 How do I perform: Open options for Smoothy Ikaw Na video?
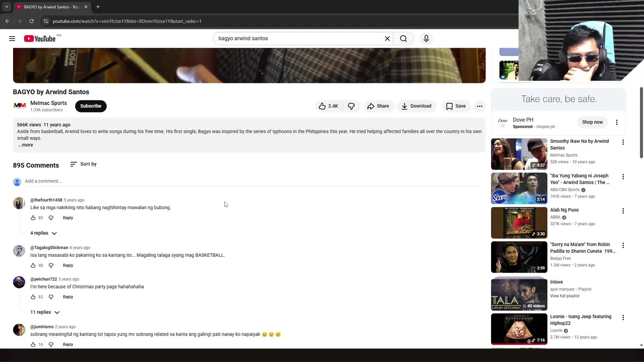623,142
